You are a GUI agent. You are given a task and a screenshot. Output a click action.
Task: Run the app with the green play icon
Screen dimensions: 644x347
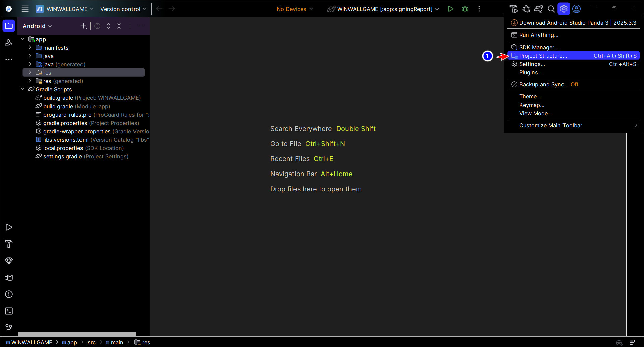point(451,9)
